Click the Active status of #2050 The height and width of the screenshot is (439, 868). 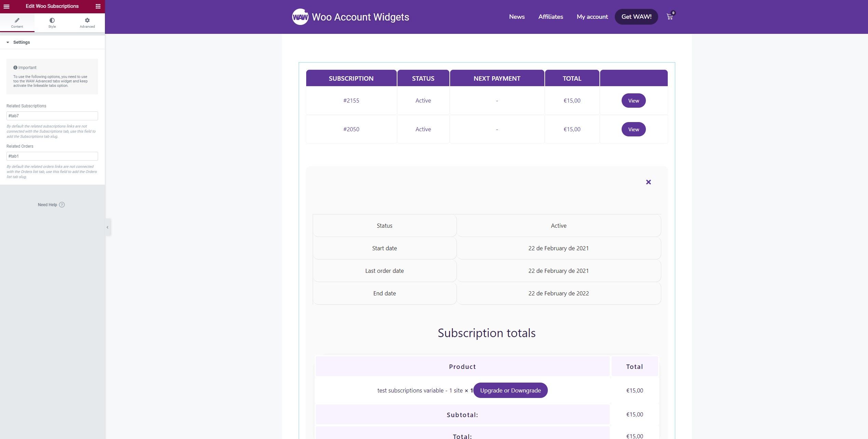click(423, 129)
